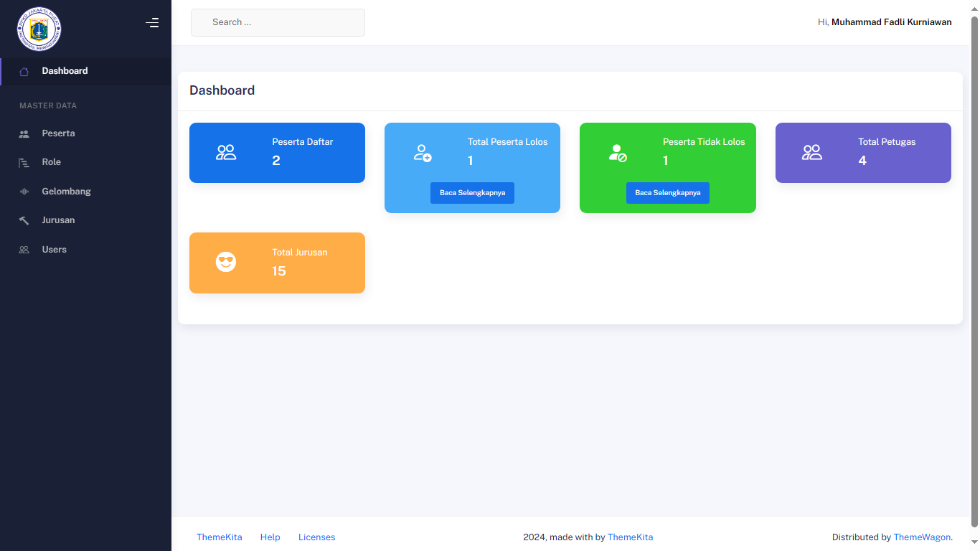Click the page vertical scrollbar down arrow
Viewport: 980px width, 551px height.
[x=974, y=542]
